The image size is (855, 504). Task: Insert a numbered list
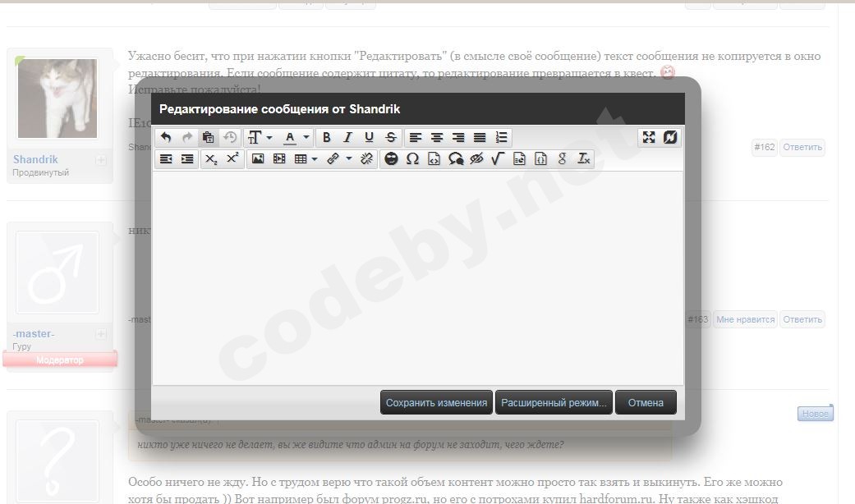(x=501, y=137)
